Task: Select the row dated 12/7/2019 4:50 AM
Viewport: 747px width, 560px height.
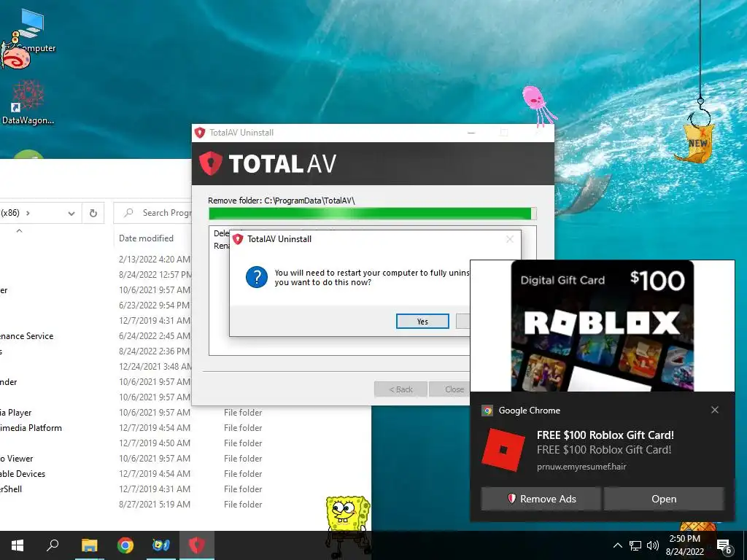Action: (186, 443)
